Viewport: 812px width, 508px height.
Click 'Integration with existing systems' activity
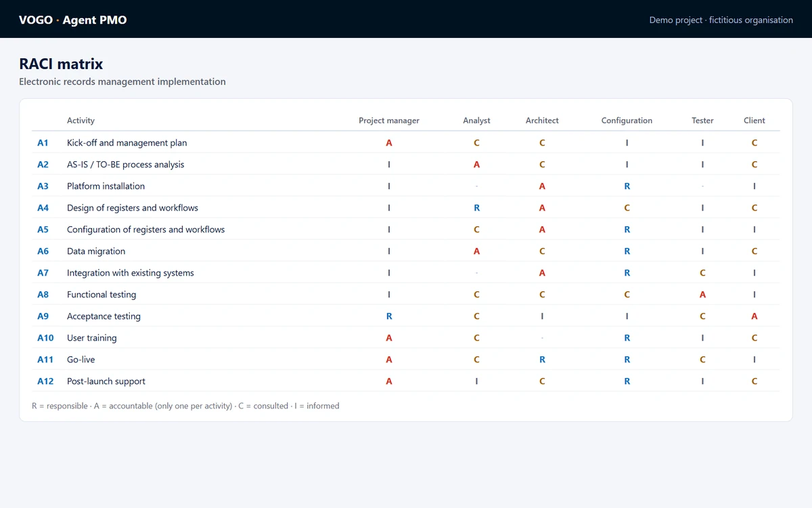[131, 273]
